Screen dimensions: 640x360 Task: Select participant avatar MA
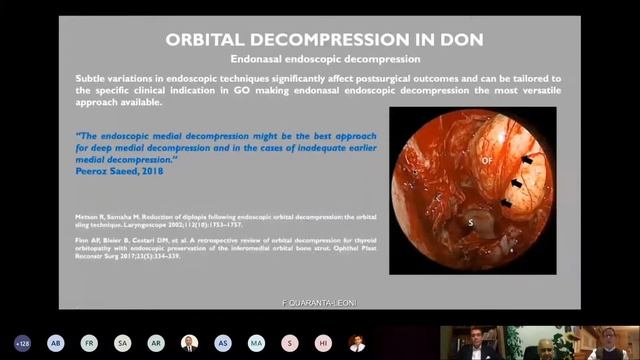click(x=256, y=344)
